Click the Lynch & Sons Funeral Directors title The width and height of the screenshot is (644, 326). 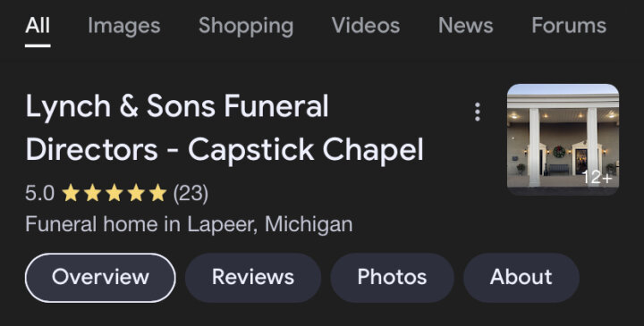[225, 128]
